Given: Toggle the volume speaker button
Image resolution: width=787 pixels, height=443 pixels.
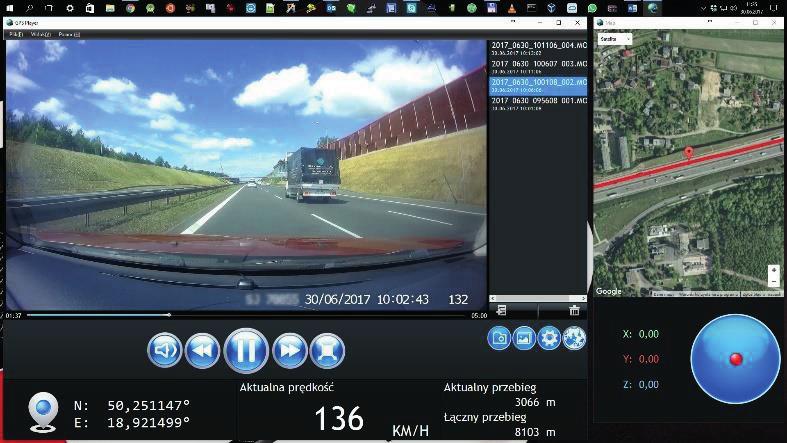Looking at the screenshot, I should (165, 350).
